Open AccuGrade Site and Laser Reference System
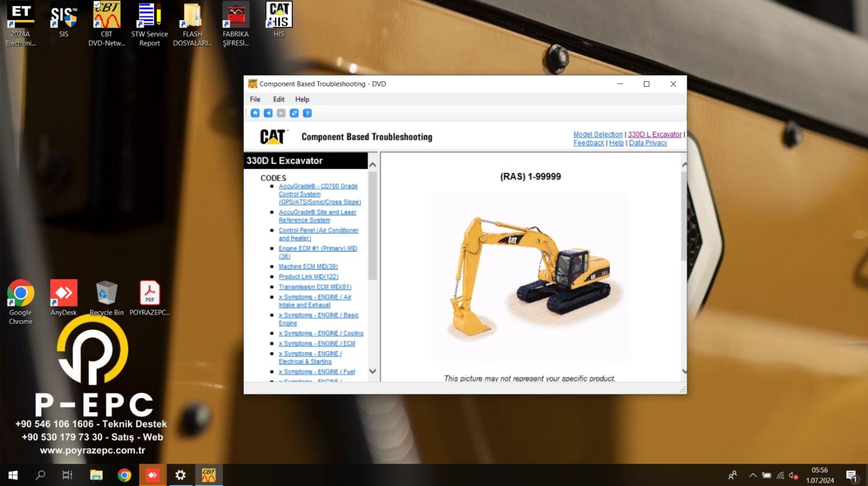868x486 pixels. click(317, 216)
